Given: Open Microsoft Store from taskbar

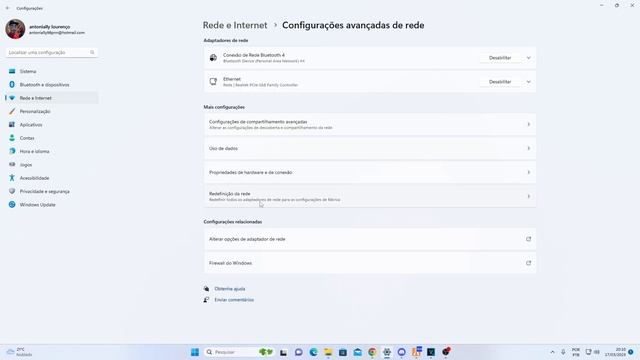Looking at the screenshot, I should click(343, 352).
